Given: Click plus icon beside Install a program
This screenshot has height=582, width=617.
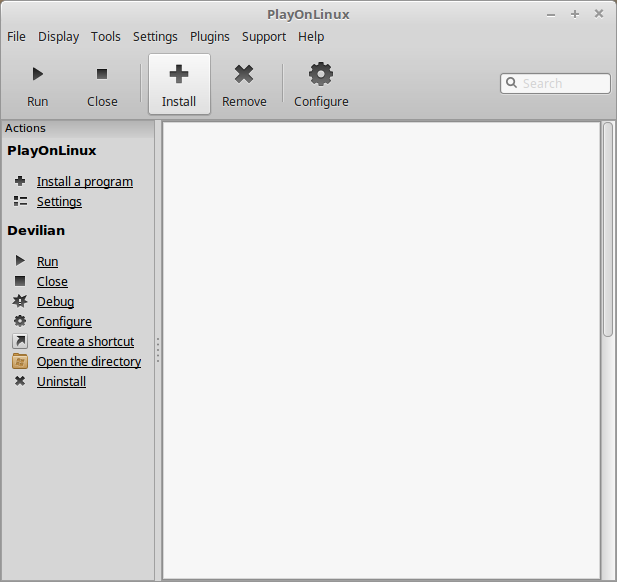Looking at the screenshot, I should (20, 181).
